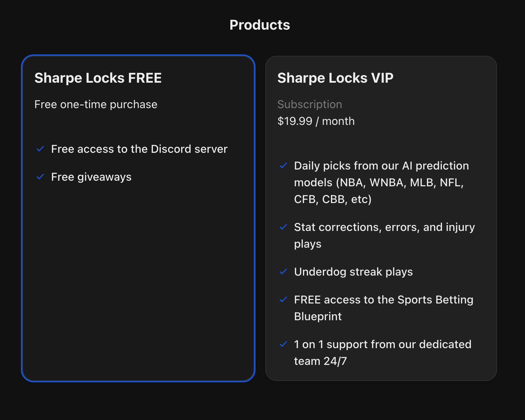Click the $19.99 / month price text
This screenshot has height=420, width=525.
[x=316, y=121]
